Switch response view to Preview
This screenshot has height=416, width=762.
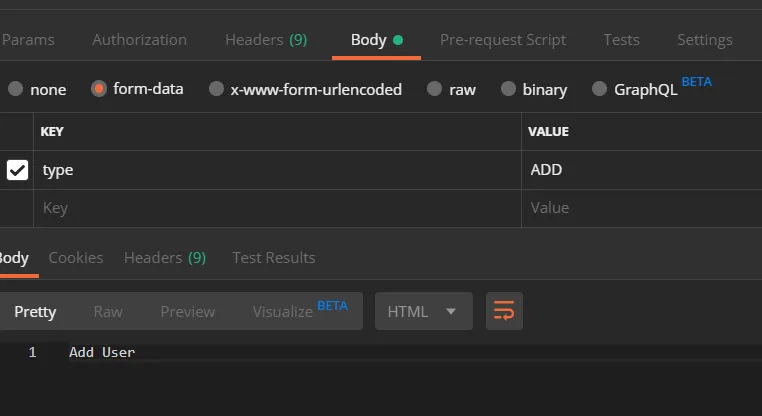(x=187, y=312)
